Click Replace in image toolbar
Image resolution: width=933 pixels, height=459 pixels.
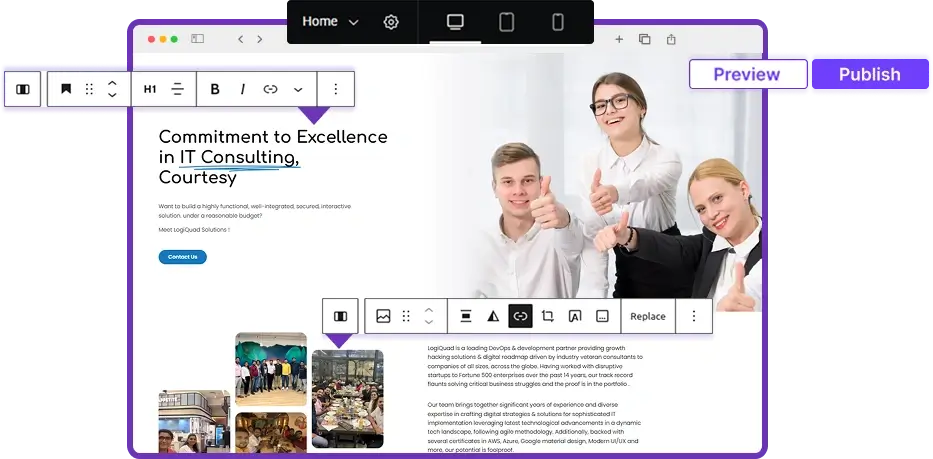coord(648,316)
